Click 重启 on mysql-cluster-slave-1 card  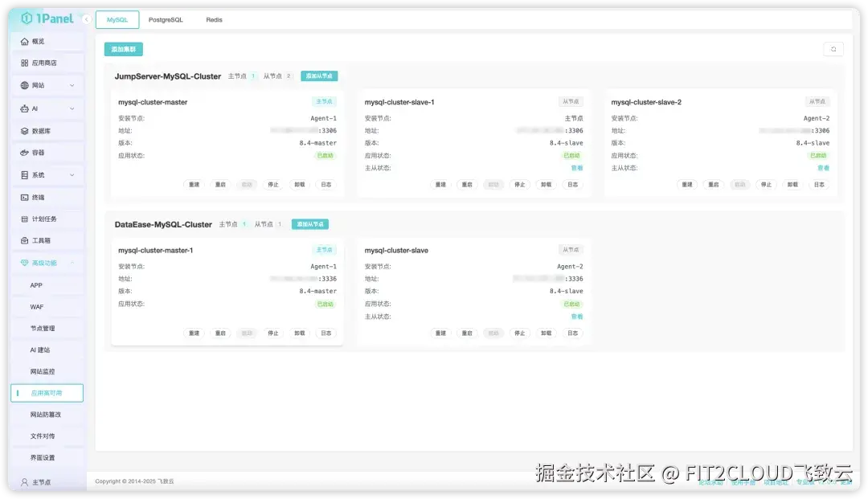click(x=467, y=185)
